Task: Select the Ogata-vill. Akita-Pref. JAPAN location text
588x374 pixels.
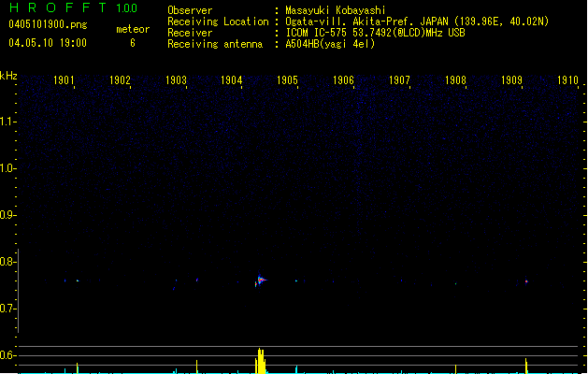Action: click(417, 22)
